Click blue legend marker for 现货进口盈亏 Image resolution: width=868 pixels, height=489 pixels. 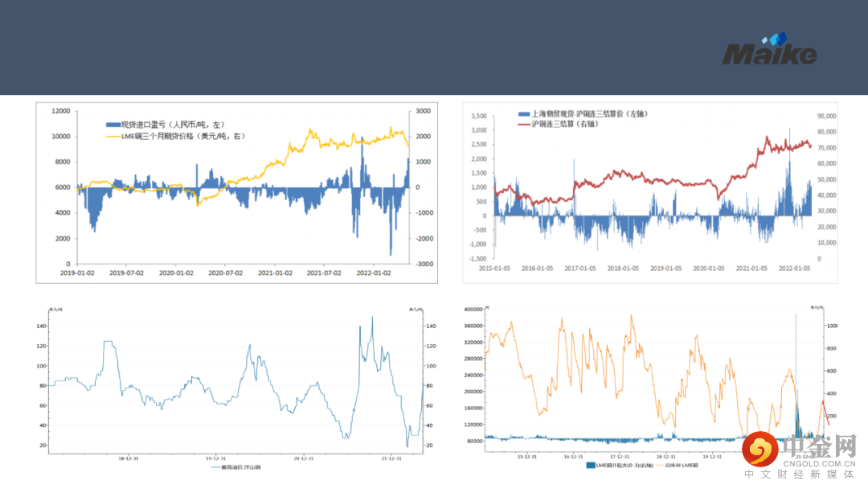pyautogui.click(x=113, y=125)
